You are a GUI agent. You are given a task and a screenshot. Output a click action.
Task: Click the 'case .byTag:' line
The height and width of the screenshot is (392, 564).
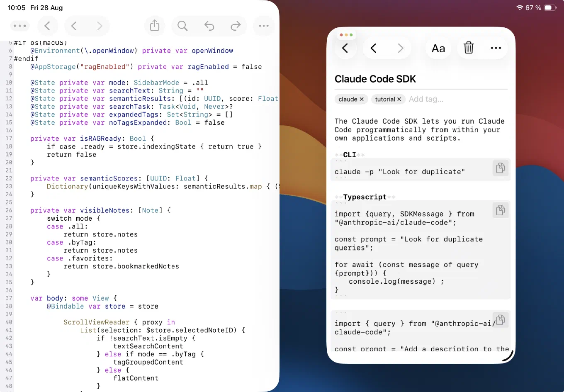tap(71, 243)
